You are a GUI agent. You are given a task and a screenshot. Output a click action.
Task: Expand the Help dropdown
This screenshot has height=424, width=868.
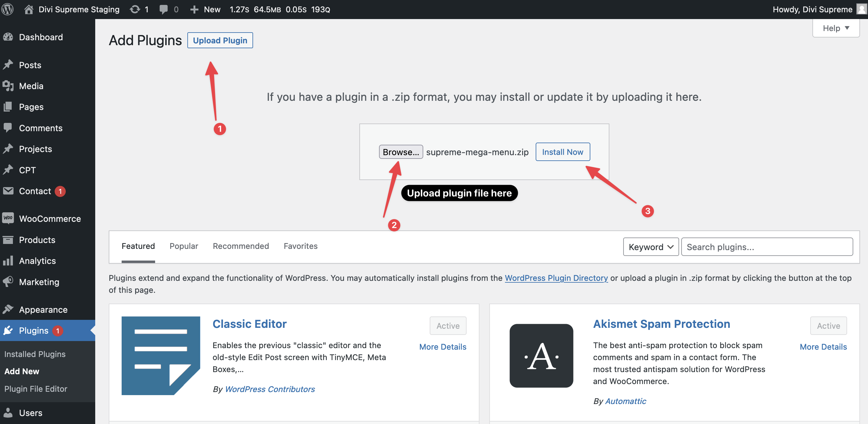[836, 28]
